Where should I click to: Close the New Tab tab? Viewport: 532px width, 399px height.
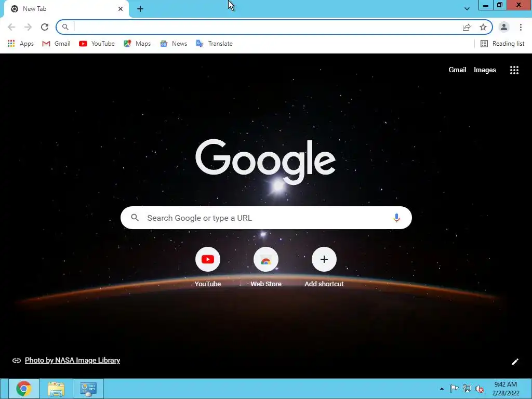(x=121, y=9)
